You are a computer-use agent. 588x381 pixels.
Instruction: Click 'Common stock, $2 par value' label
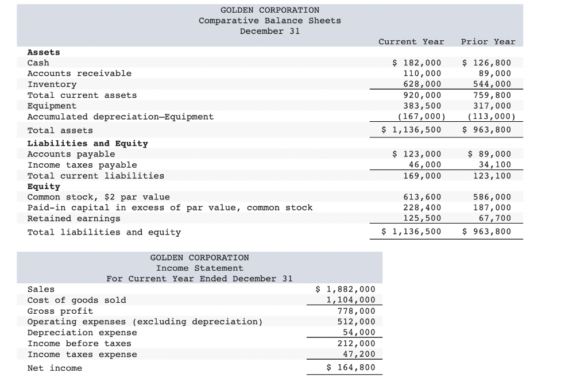coord(99,197)
